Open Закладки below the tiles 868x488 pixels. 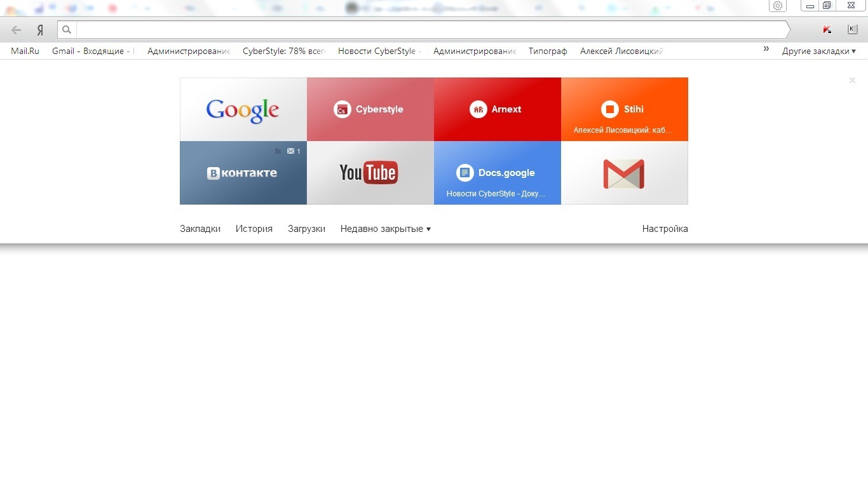coord(200,229)
